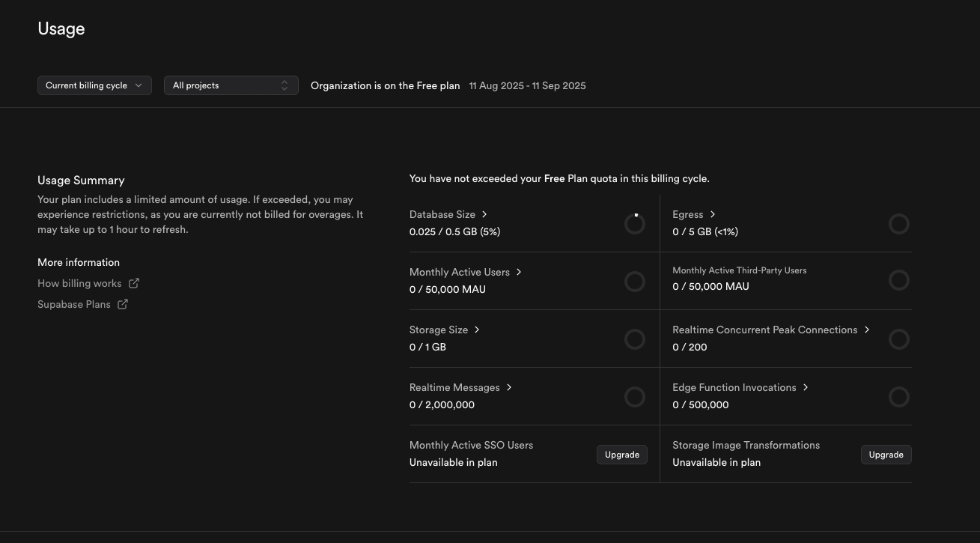Image resolution: width=980 pixels, height=543 pixels.
Task: Click the external link icon beside Supabase Plans
Action: [x=123, y=304]
